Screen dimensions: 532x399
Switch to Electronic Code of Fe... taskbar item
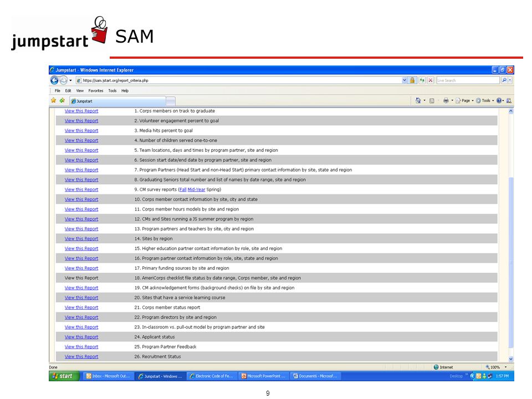click(x=212, y=376)
